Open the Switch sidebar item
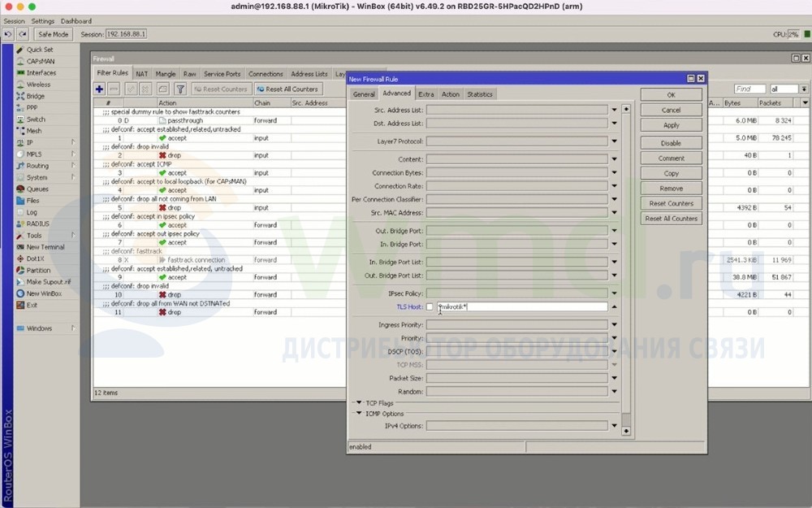The height and width of the screenshot is (508, 812). [x=34, y=119]
